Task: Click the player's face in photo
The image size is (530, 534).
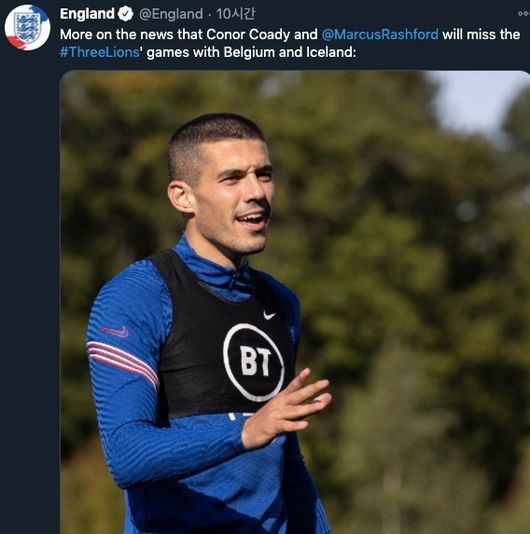Action: pos(235,194)
